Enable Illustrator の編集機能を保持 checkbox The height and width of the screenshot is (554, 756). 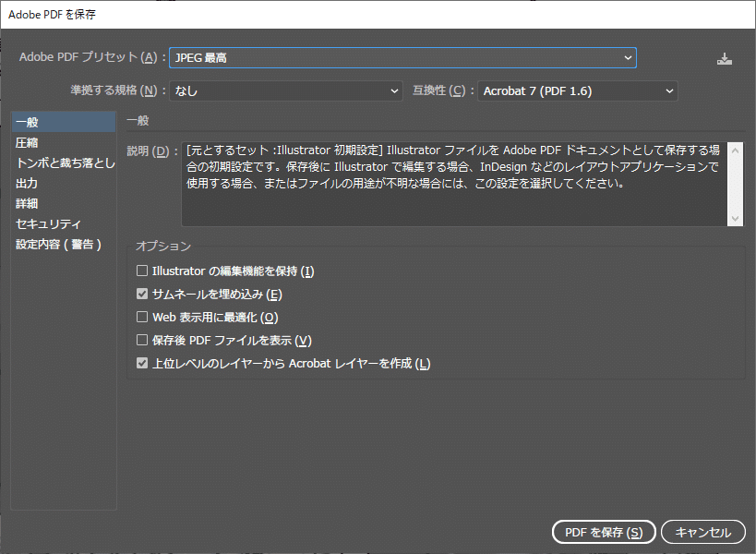click(x=142, y=271)
